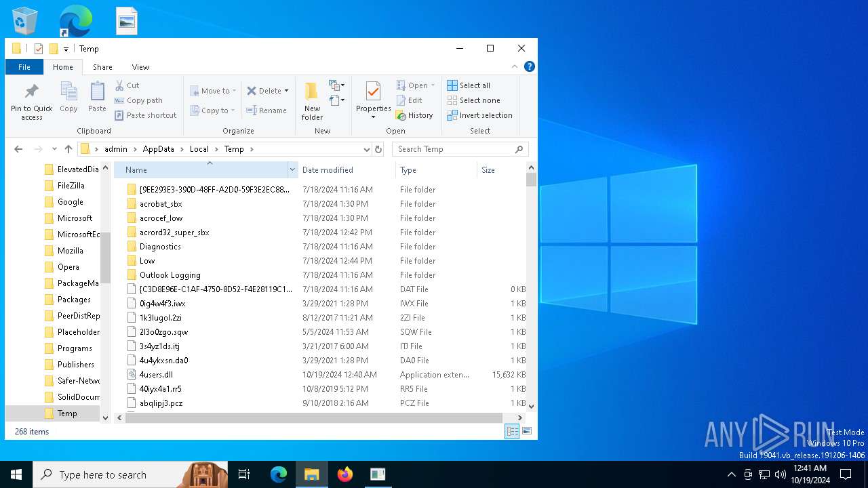This screenshot has width=868, height=488.
Task: Click the Help question mark icon
Action: (x=530, y=66)
